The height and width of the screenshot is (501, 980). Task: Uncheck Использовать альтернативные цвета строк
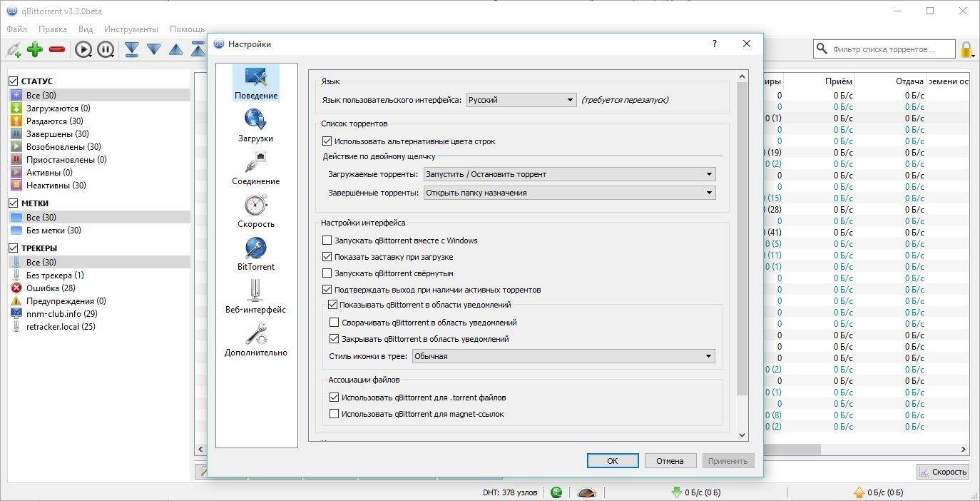point(327,141)
